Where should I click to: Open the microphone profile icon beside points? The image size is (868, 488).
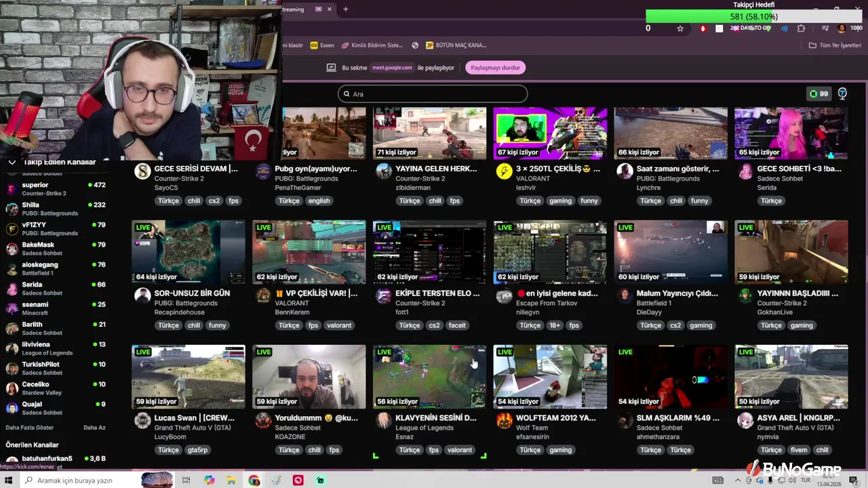point(842,94)
